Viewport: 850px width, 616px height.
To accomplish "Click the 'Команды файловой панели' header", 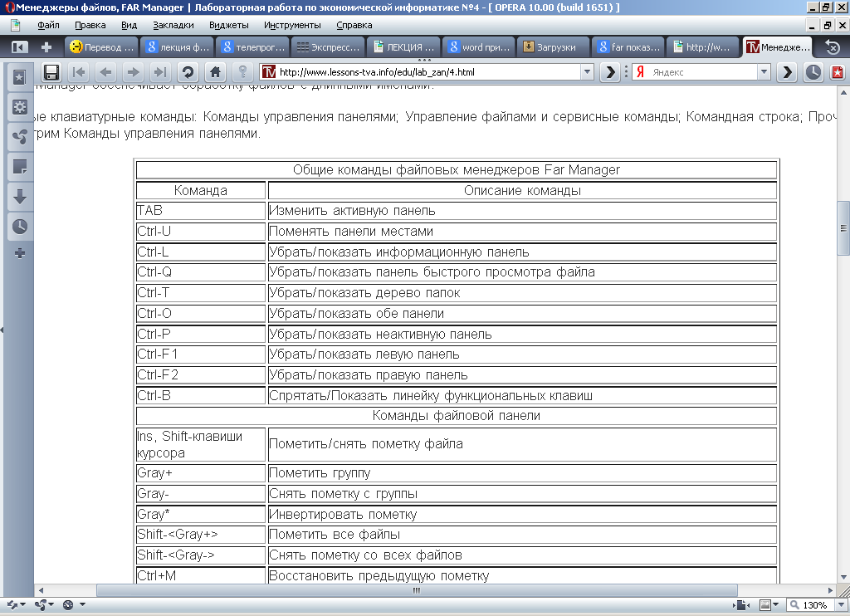I will [x=457, y=416].
